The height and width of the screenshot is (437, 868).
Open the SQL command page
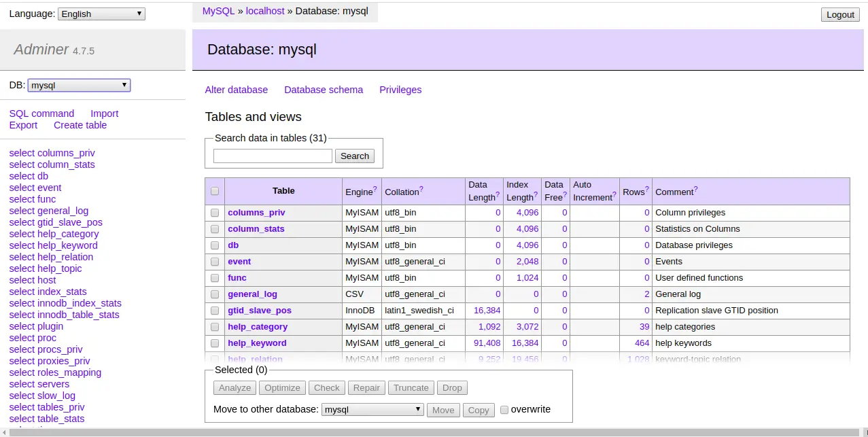[x=41, y=113]
